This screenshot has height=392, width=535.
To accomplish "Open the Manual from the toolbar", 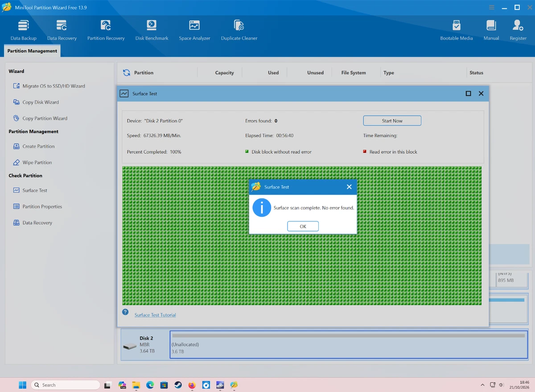I will click(x=491, y=30).
